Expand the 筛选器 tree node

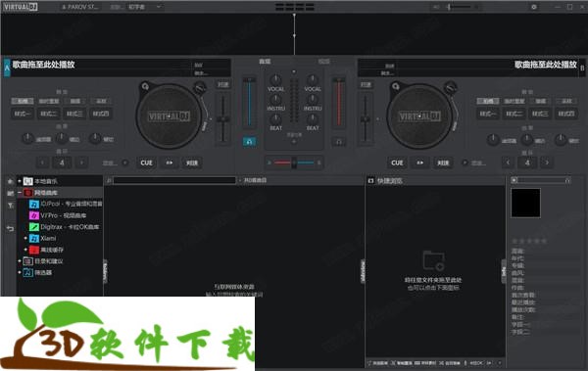[x=20, y=272]
